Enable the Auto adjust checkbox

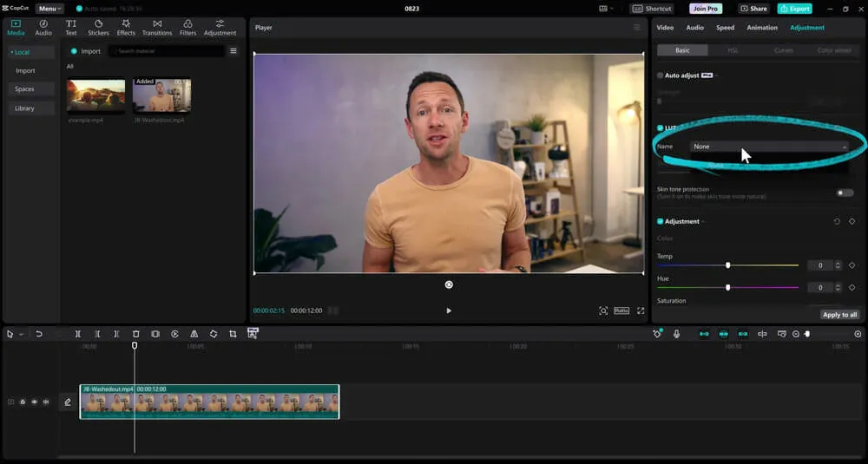[661, 75]
